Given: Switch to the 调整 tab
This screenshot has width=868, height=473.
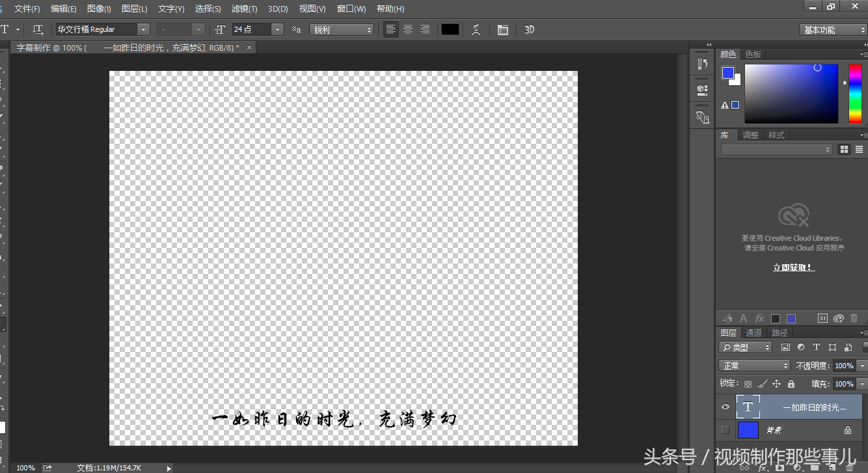Looking at the screenshot, I should point(750,135).
